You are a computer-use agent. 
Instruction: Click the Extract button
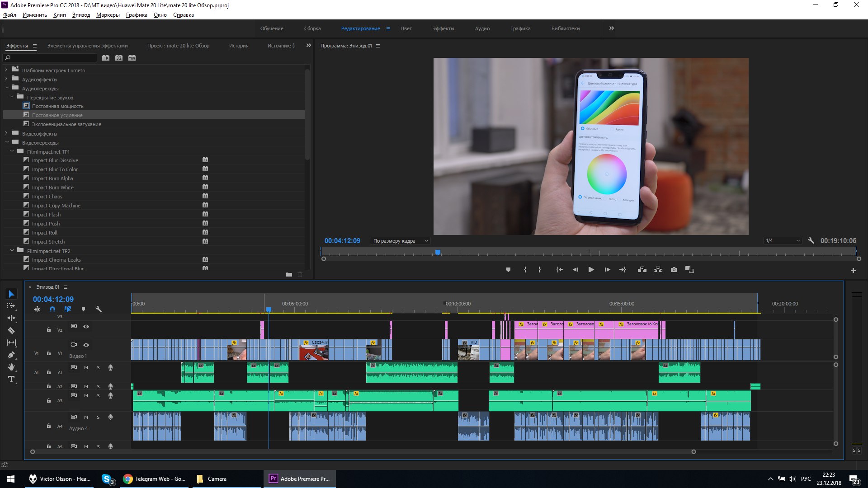pos(658,270)
